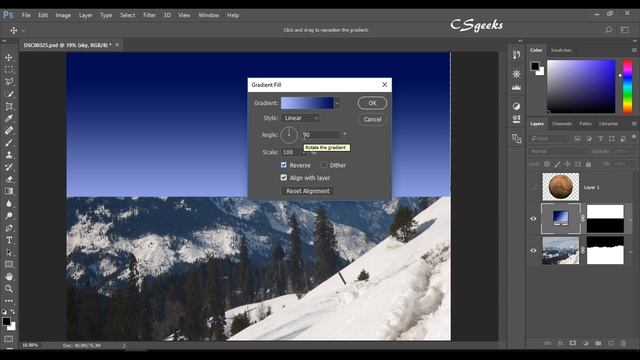Select the Brush tool

click(9, 143)
